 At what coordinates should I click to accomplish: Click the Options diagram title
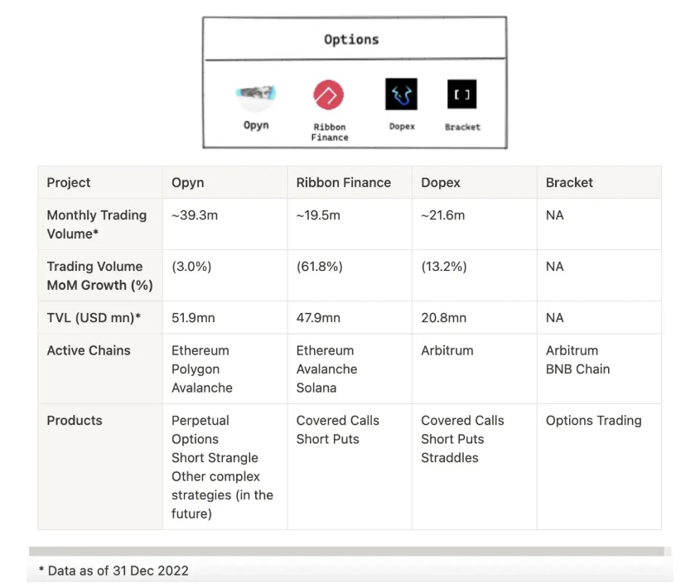(351, 39)
